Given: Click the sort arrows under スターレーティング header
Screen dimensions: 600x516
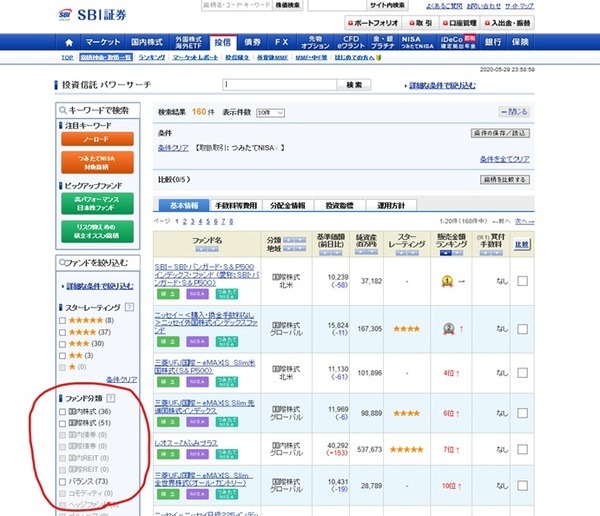Looking at the screenshot, I should coord(407,253).
